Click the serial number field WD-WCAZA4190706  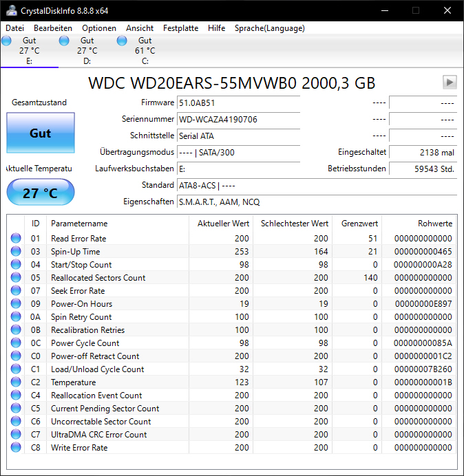coord(238,119)
